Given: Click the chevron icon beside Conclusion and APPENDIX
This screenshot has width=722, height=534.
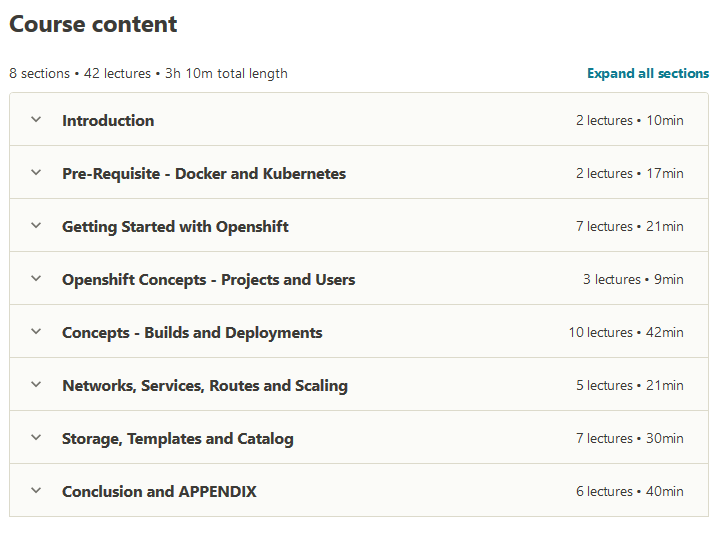Looking at the screenshot, I should (x=36, y=491).
